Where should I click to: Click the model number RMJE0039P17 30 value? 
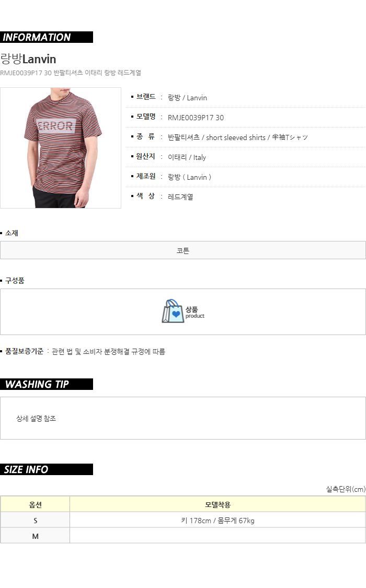coord(196,118)
